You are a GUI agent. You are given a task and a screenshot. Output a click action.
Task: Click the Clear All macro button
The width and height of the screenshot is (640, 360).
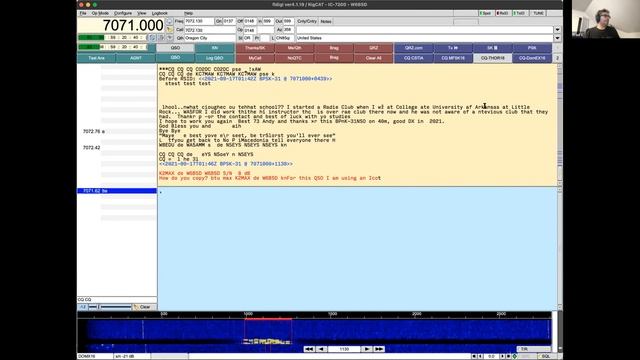[373, 58]
